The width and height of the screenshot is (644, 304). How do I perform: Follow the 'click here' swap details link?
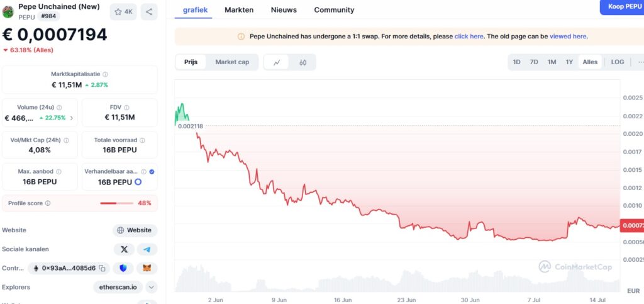(469, 37)
